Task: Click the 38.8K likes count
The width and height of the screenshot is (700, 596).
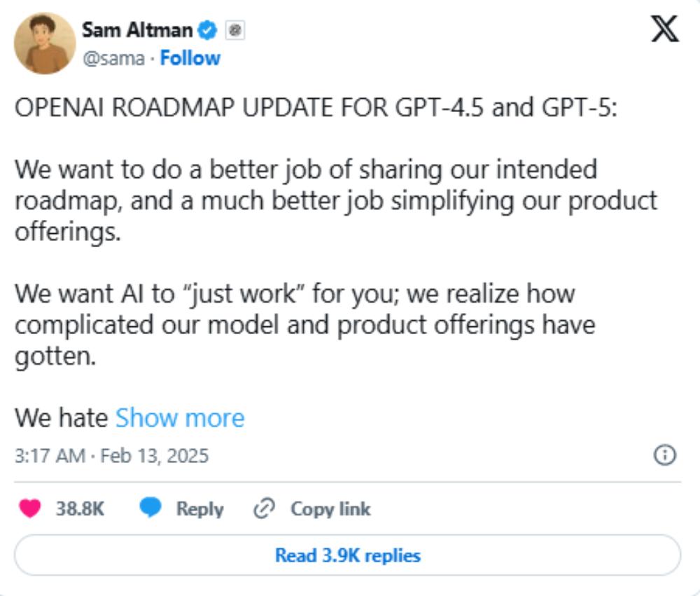Action: (79, 508)
